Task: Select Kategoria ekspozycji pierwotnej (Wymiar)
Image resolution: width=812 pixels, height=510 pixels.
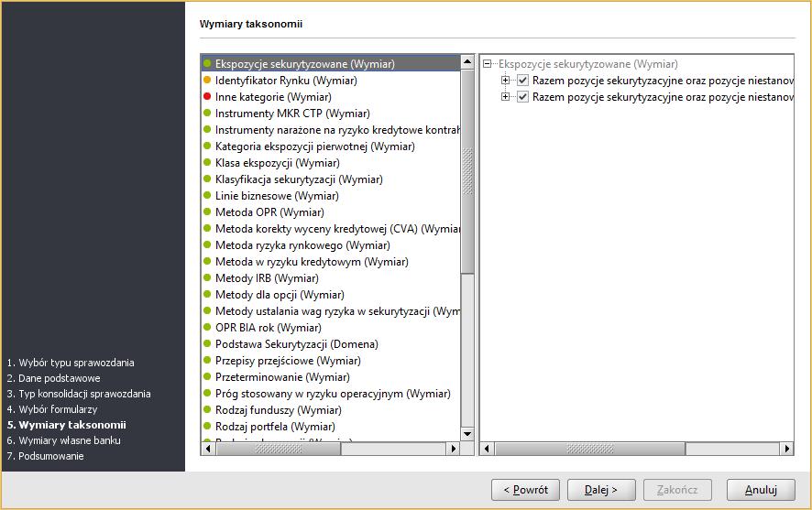Action: [331, 146]
